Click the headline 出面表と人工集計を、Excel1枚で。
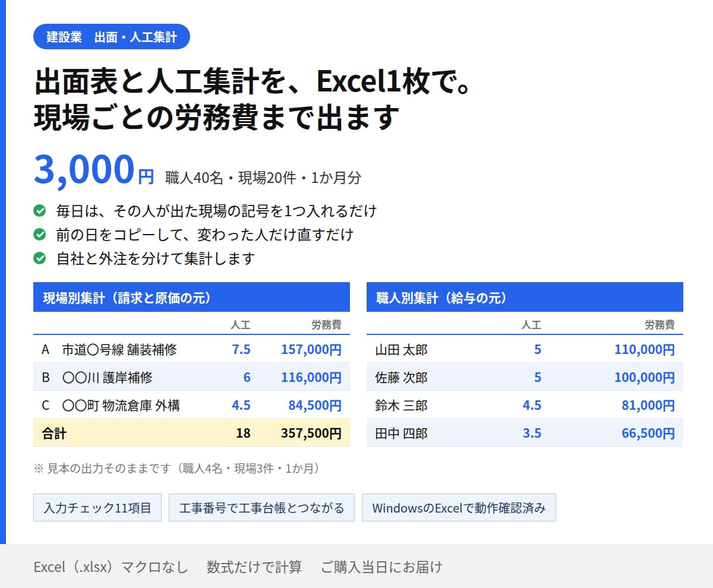This screenshot has width=713, height=588. pyautogui.click(x=254, y=81)
